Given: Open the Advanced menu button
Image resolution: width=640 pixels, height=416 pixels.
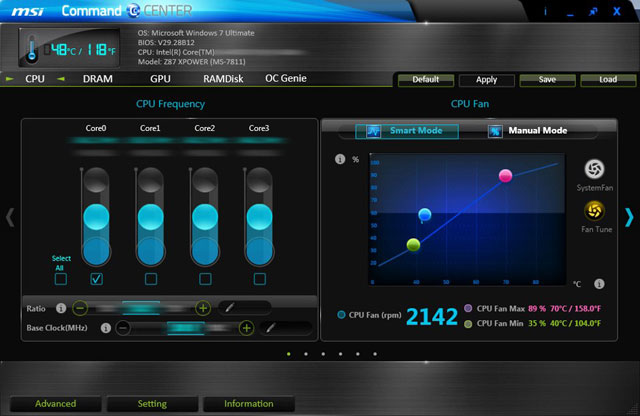Looking at the screenshot, I should 56,404.
